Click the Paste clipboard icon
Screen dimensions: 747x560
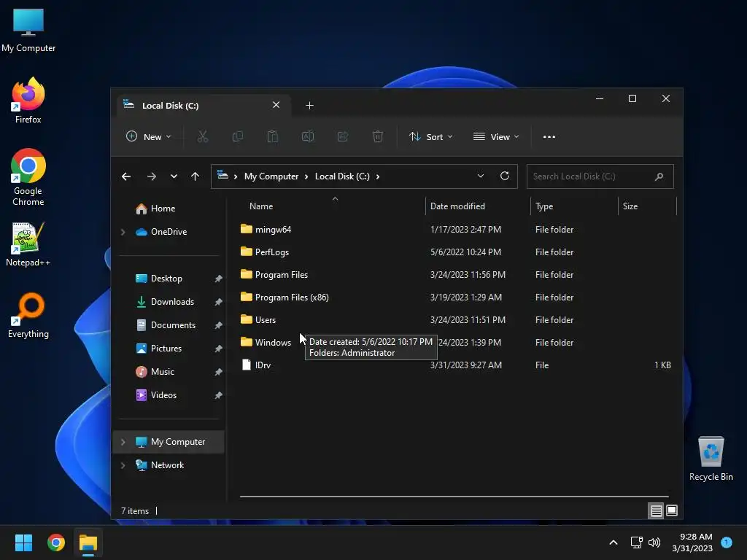[273, 136]
